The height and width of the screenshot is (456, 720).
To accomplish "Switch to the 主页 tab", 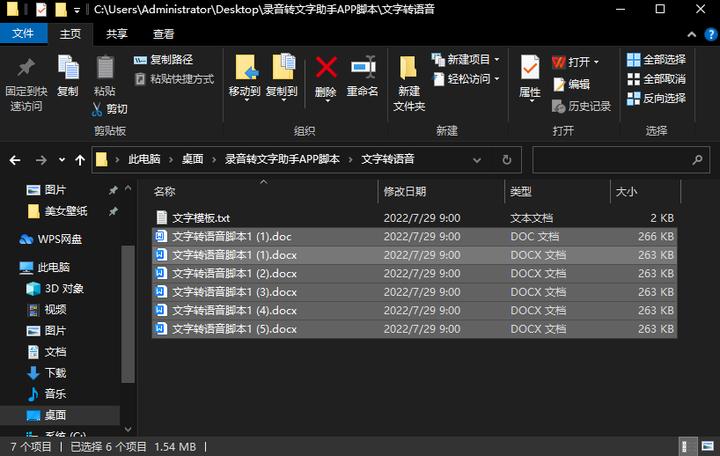I will click(x=70, y=34).
